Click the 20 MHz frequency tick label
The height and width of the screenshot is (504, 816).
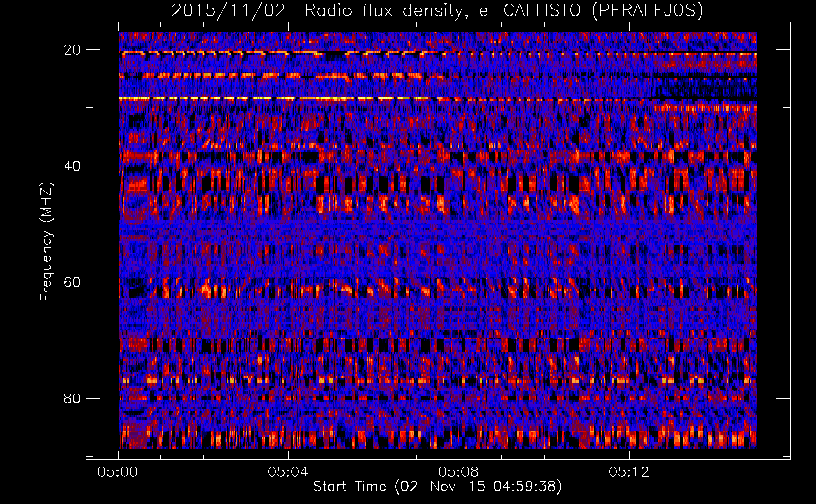click(x=73, y=50)
